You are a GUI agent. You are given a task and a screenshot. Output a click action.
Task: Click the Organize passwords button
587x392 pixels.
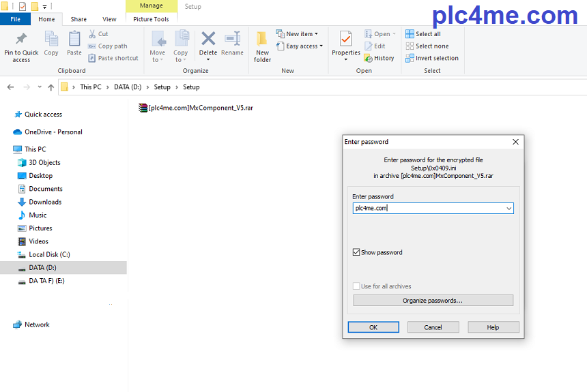click(x=433, y=301)
